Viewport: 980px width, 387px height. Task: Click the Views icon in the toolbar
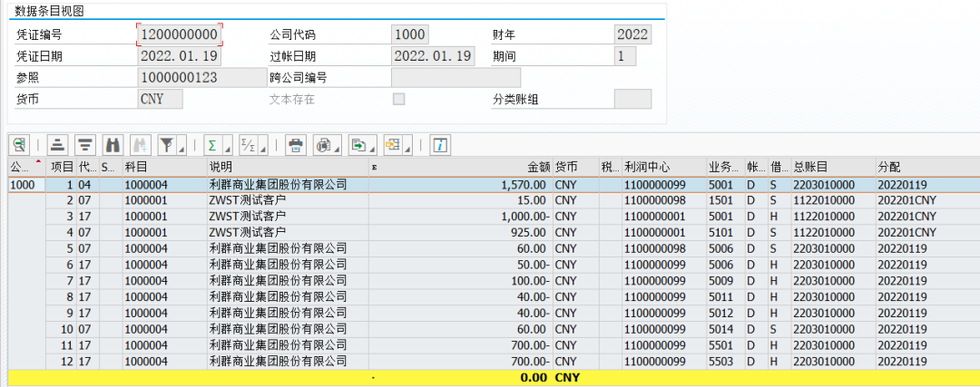[x=323, y=145]
